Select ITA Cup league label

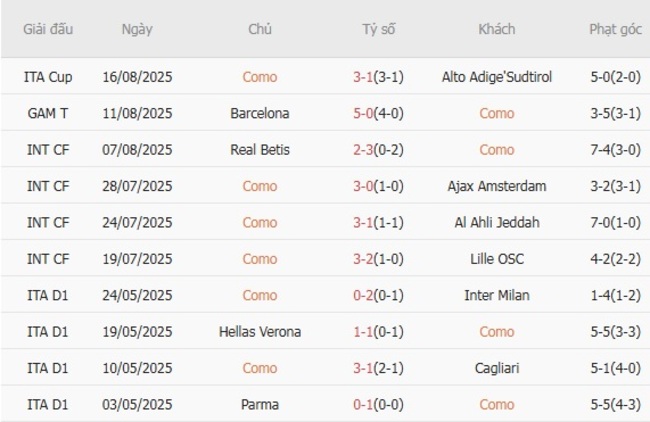click(x=49, y=76)
